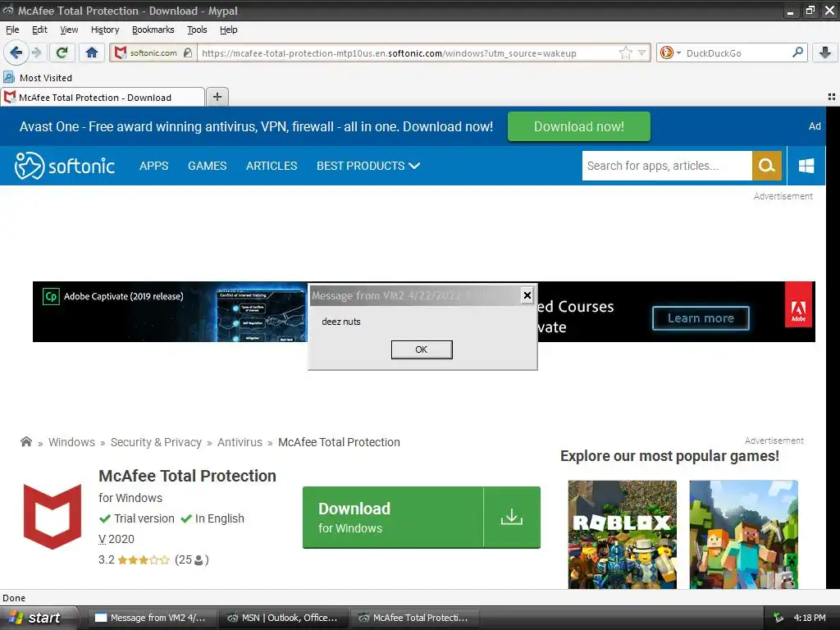This screenshot has width=840, height=630.
Task: Open the APPS navigation link
Action: 153,166
